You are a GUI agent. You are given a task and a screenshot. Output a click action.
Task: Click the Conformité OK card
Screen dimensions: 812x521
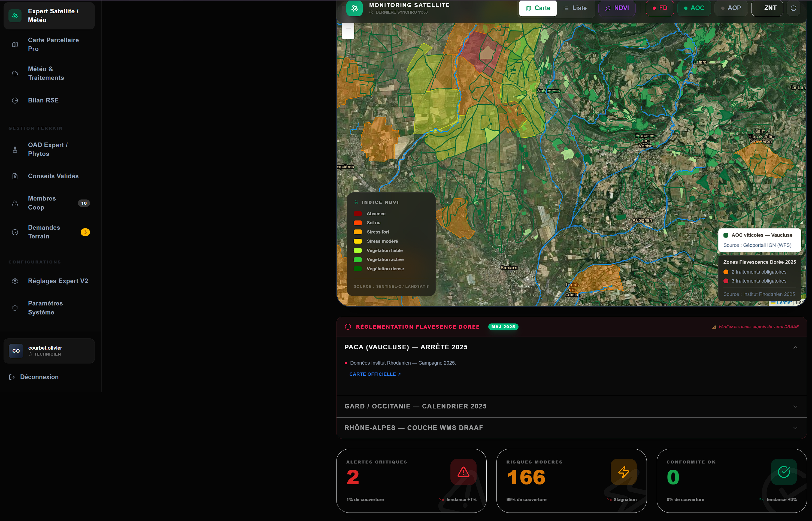[x=731, y=481]
